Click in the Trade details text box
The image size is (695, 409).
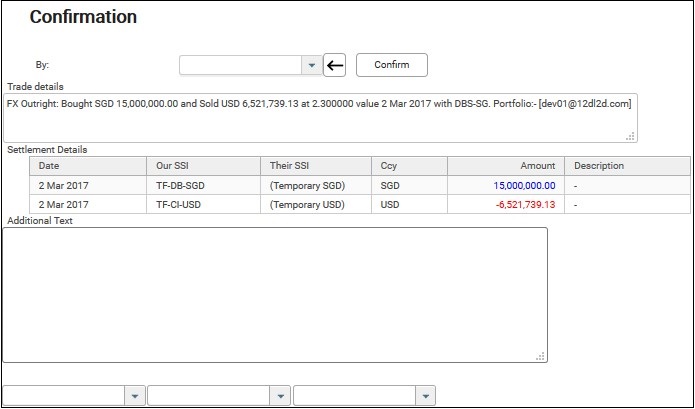(x=319, y=118)
